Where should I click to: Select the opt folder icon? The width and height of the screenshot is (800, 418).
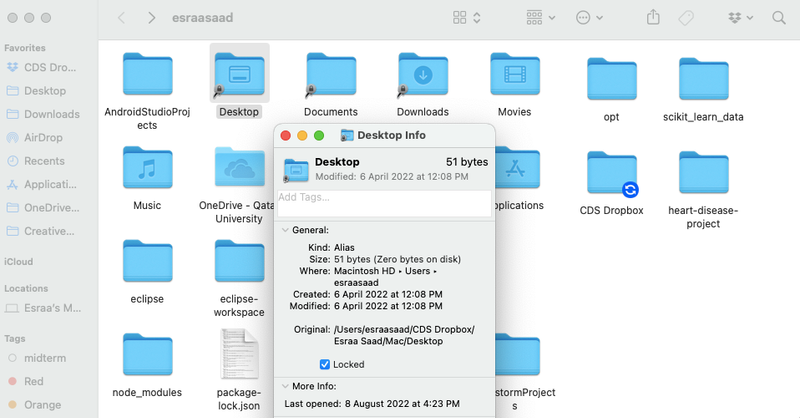[612, 79]
